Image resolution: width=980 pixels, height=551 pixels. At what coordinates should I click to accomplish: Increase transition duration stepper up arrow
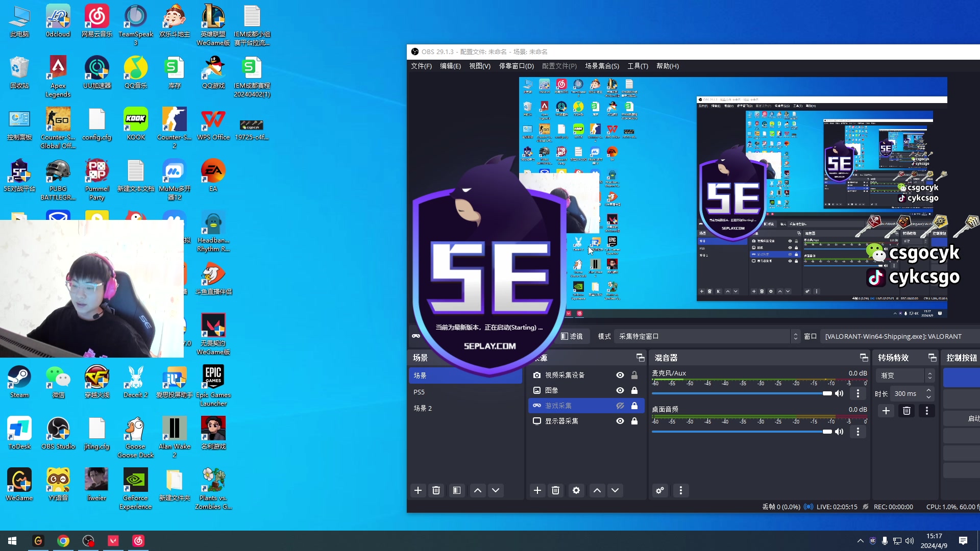pyautogui.click(x=928, y=390)
